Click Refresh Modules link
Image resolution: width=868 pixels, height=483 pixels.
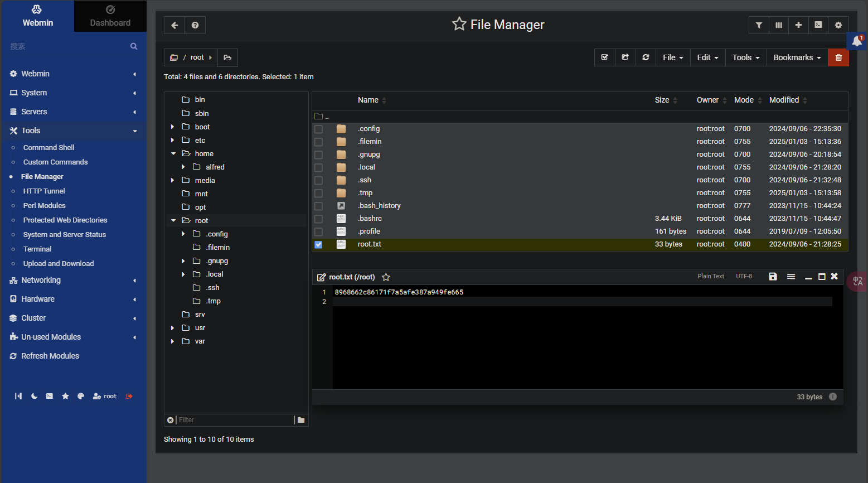tap(50, 356)
